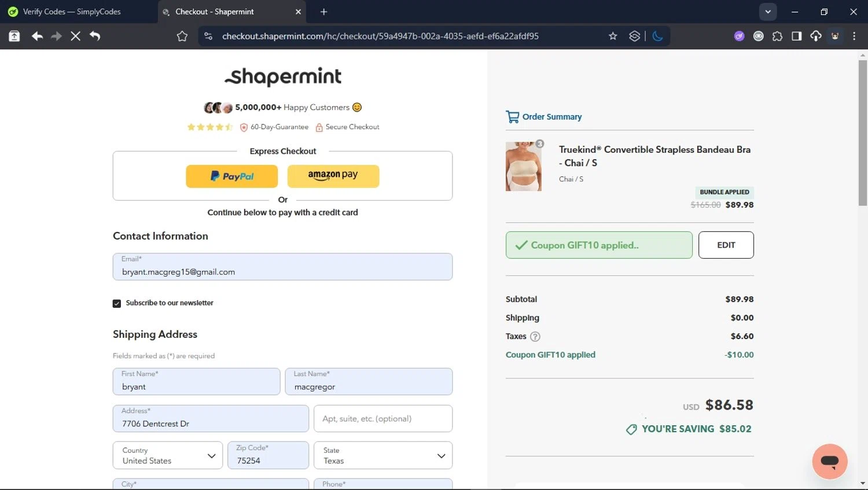This screenshot has height=490, width=868.
Task: Open the Country dropdown
Action: [168, 455]
